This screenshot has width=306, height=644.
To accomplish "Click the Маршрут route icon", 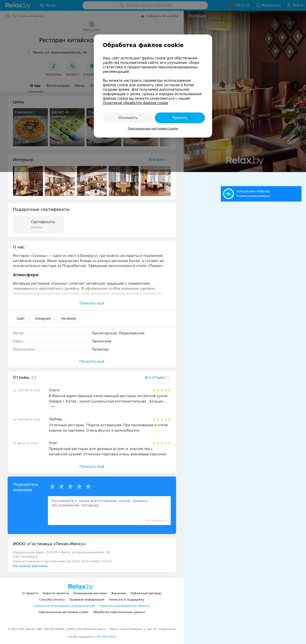I will tap(73, 66).
